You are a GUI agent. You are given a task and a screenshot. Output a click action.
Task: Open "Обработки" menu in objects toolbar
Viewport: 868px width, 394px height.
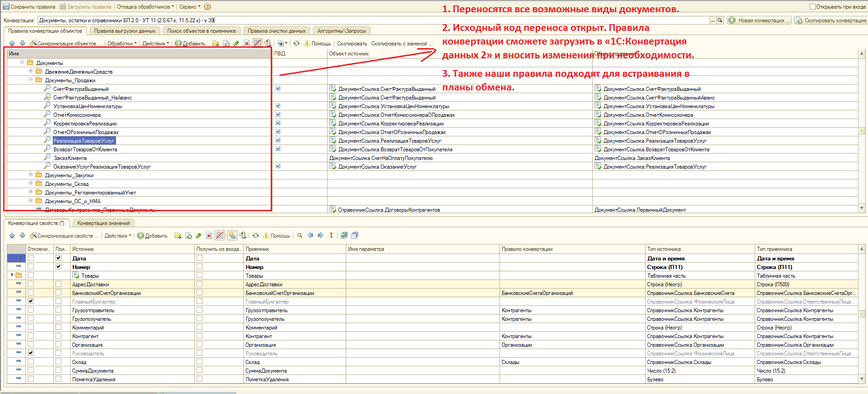coord(122,44)
